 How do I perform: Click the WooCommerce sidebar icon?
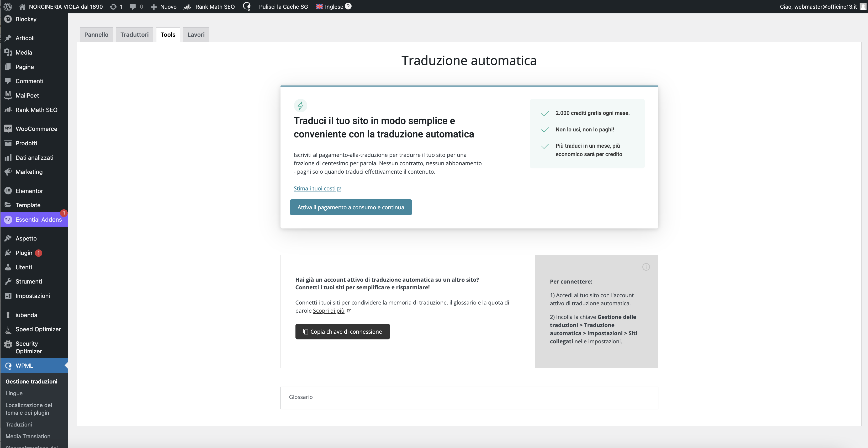coord(8,129)
